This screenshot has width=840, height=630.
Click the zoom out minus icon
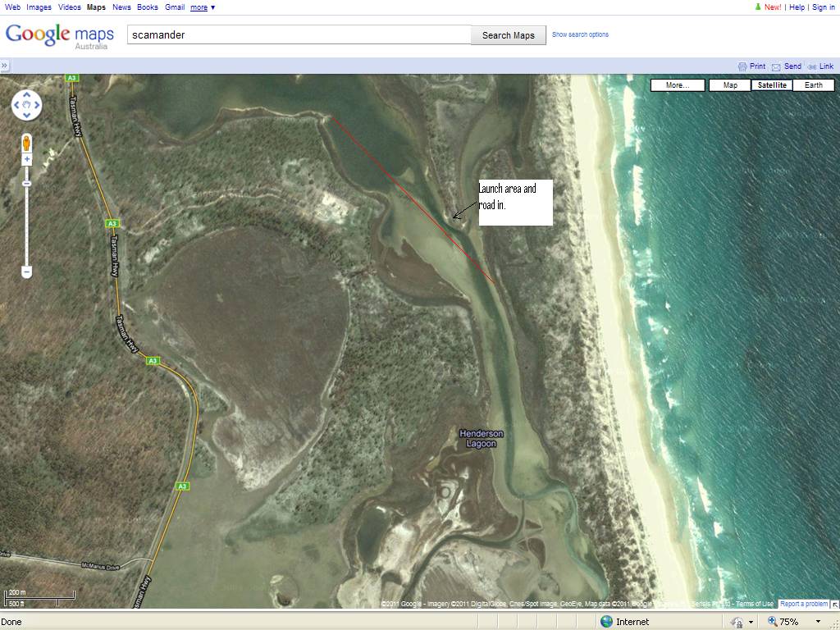(x=27, y=271)
